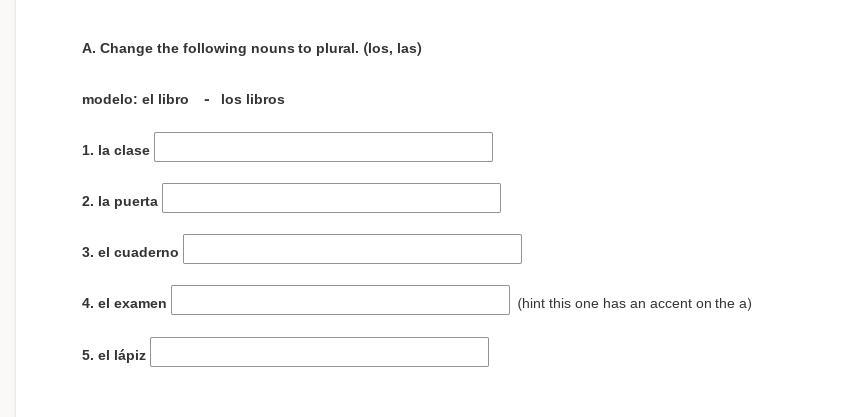
Task: Click the el examen input field
Action: pyautogui.click(x=340, y=300)
